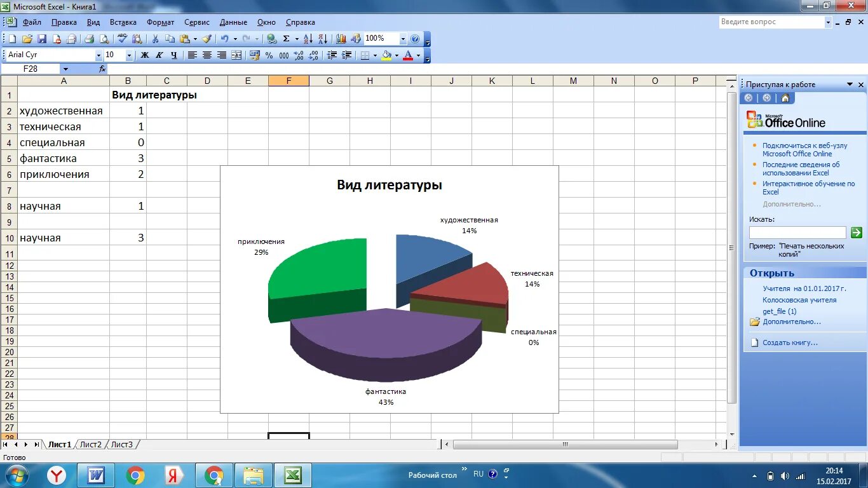868x488 pixels.
Task: Run the spelling check (ABC) icon
Action: tap(122, 39)
